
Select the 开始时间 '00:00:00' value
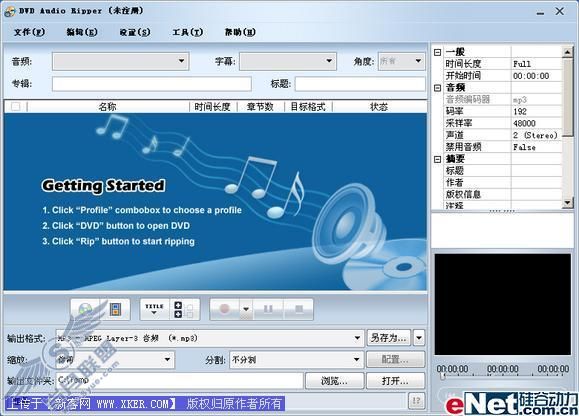537,76
